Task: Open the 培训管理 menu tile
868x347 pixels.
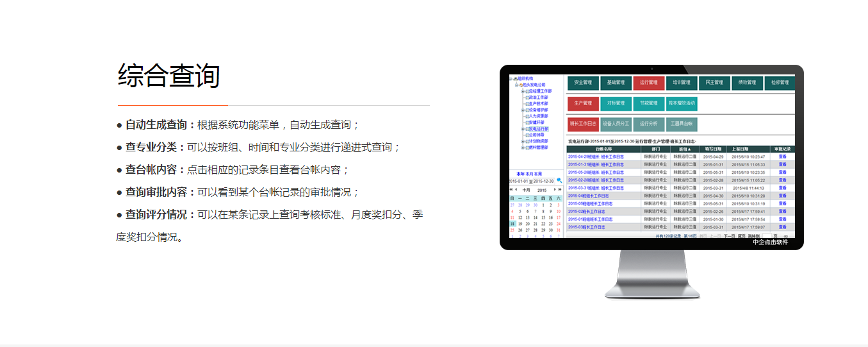Action: pos(682,83)
